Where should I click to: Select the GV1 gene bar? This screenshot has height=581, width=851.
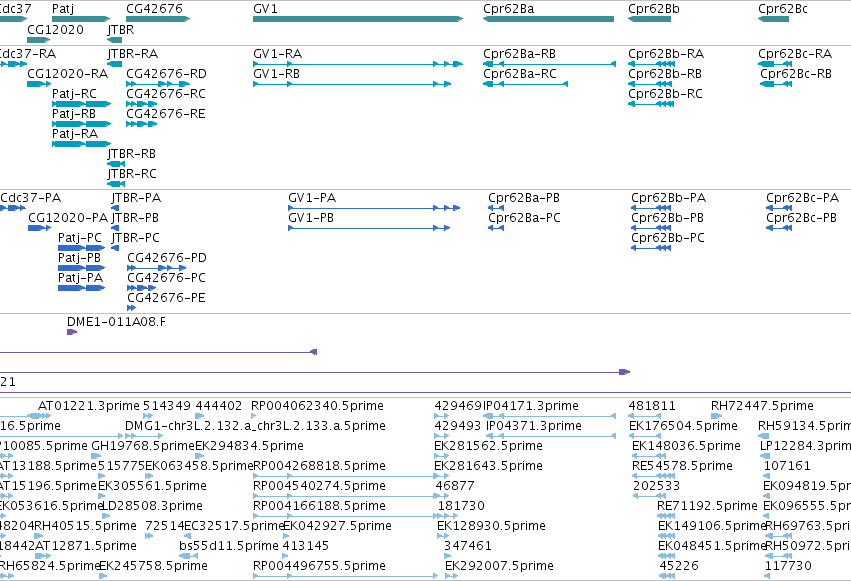358,19
